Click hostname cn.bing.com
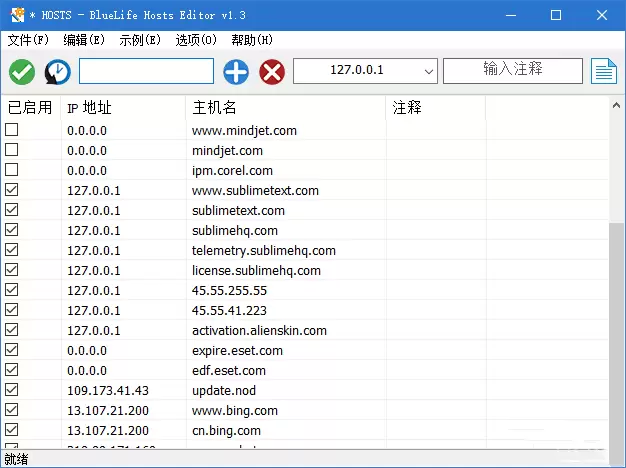Screen dimensions: 626x468 click(x=226, y=430)
